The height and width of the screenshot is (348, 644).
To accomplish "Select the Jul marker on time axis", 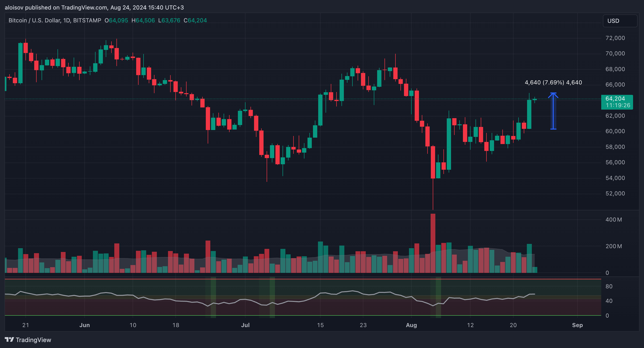I will 245,325.
